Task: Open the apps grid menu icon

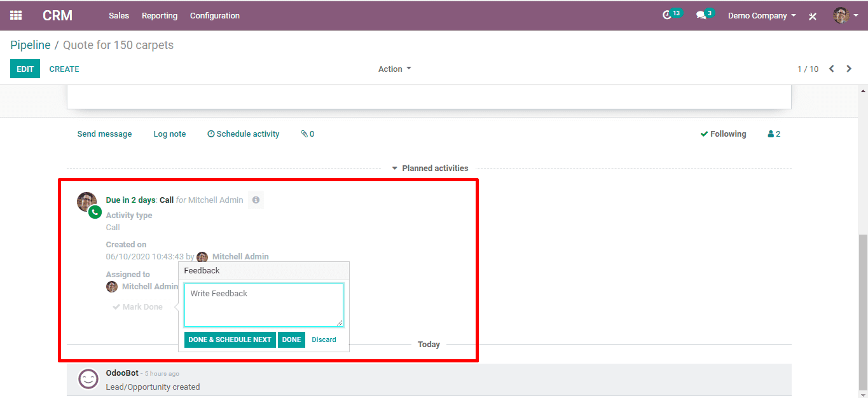Action: (16, 15)
